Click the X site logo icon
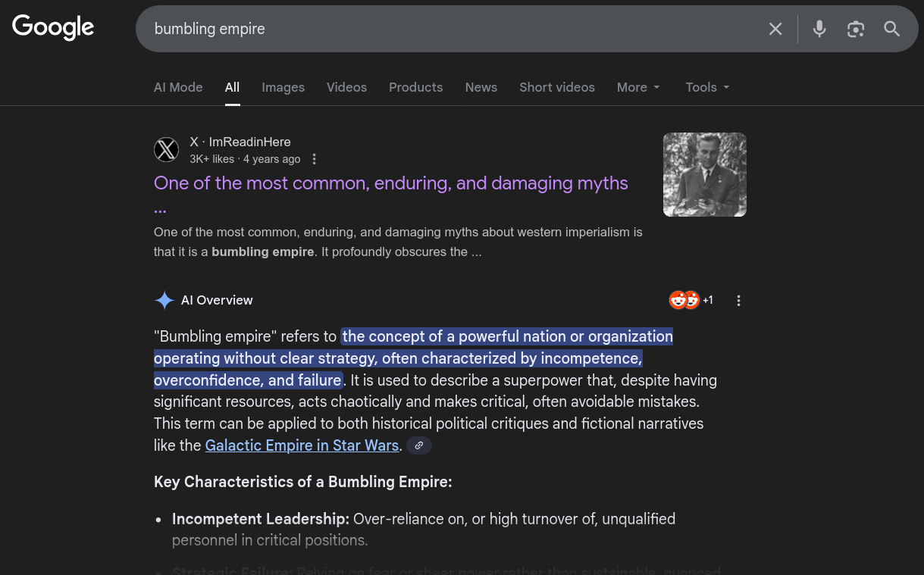The image size is (924, 575). coord(166,150)
